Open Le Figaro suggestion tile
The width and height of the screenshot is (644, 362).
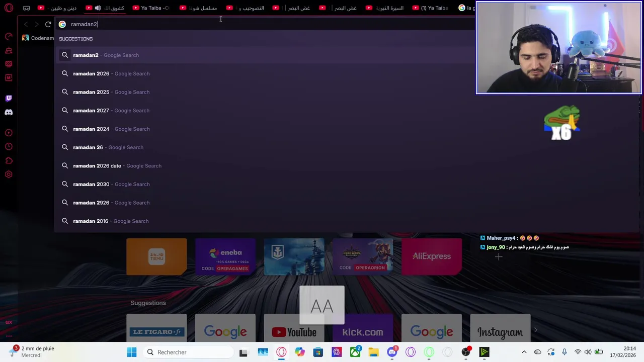tap(156, 328)
